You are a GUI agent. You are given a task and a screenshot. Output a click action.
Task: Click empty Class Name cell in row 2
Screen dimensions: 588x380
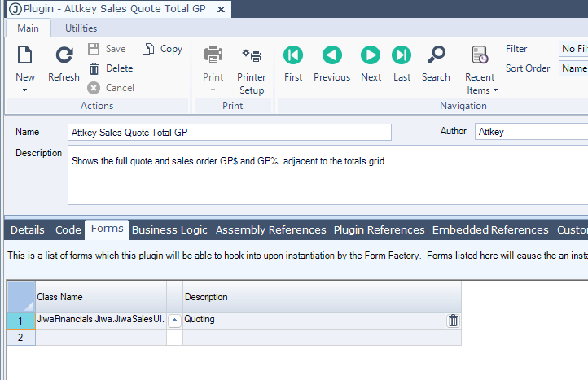(x=101, y=337)
